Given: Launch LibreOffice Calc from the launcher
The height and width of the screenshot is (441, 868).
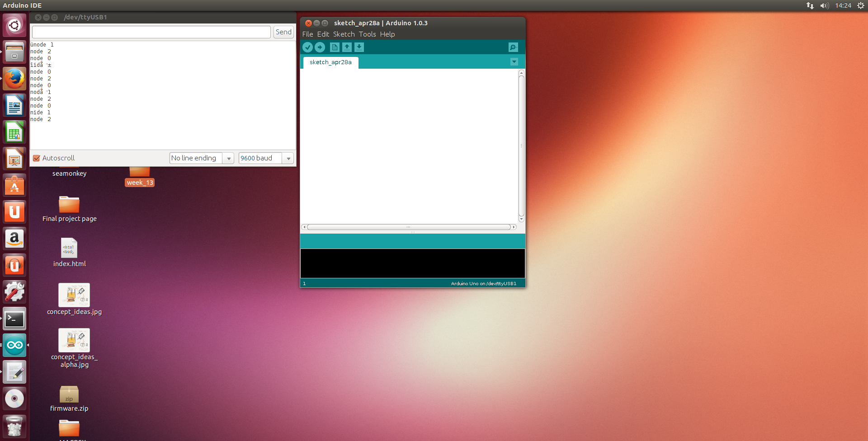Looking at the screenshot, I should point(14,132).
